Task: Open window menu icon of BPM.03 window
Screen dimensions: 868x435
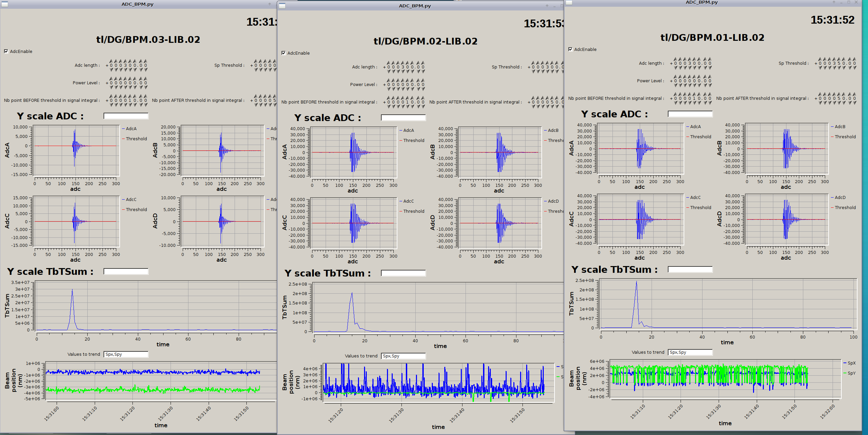Action: [4, 4]
